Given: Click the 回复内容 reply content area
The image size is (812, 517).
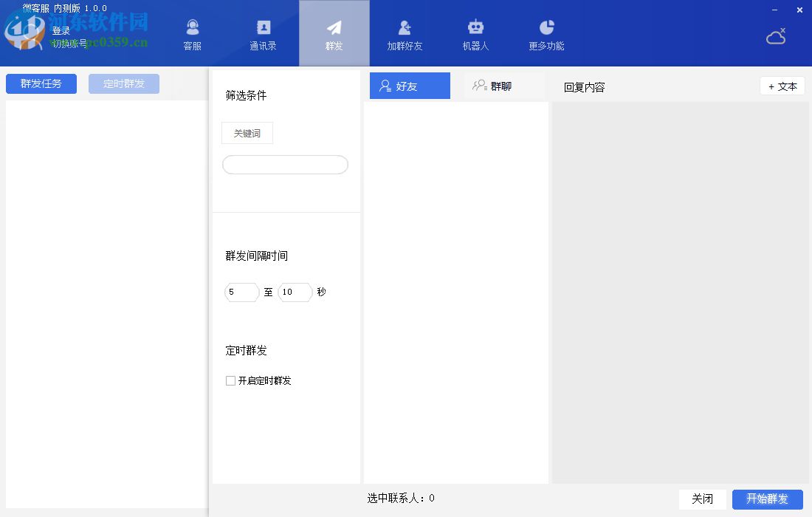Looking at the screenshot, I should tap(678, 292).
